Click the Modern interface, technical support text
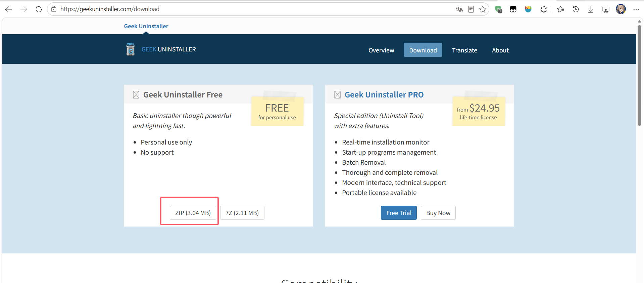644x283 pixels. (x=394, y=183)
